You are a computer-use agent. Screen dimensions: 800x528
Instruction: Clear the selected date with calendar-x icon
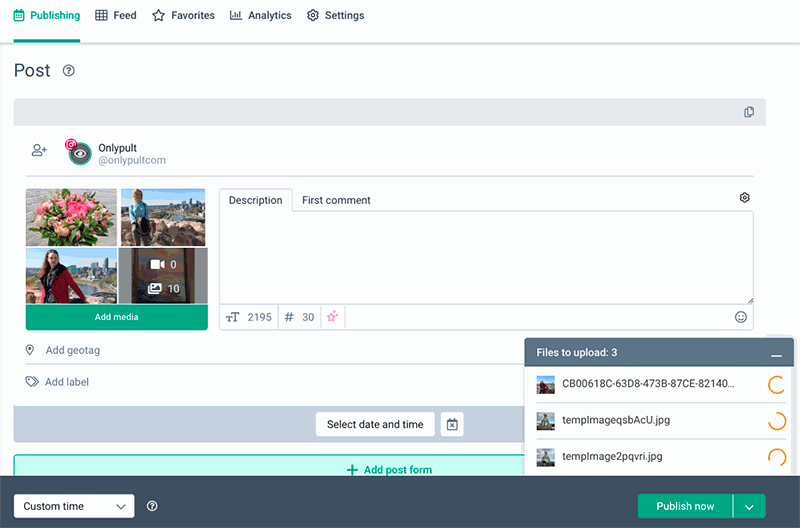coord(452,424)
